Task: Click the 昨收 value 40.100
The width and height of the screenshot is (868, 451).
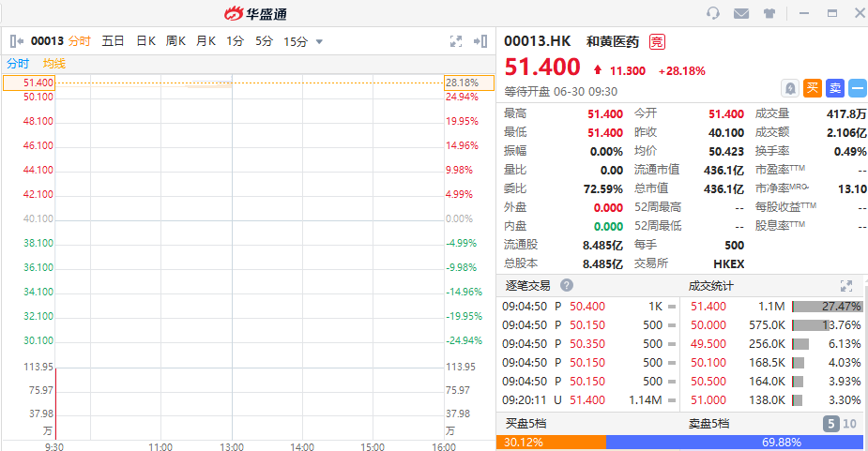Action: (x=726, y=133)
